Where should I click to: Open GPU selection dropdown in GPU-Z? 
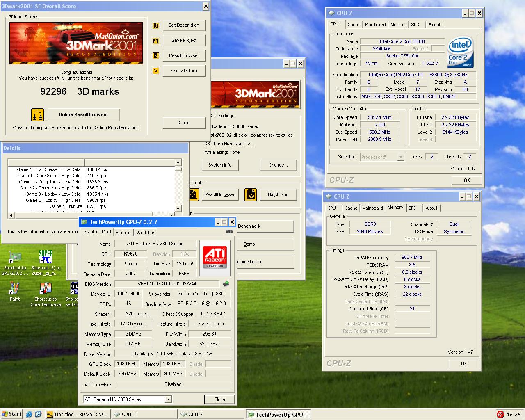(x=168, y=399)
